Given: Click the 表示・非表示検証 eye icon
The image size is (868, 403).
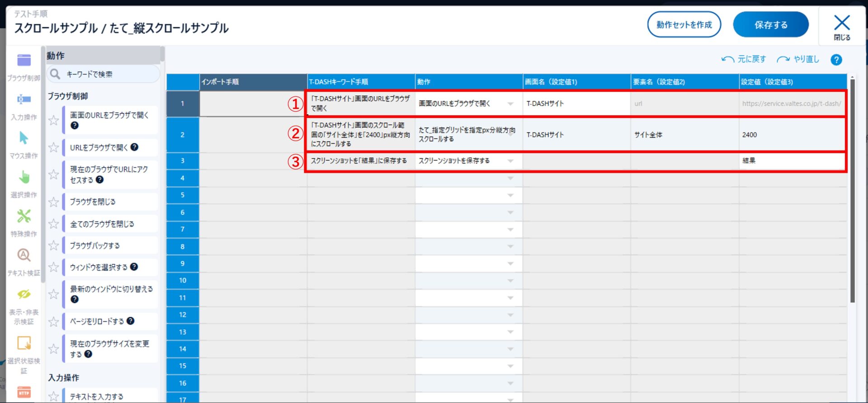Looking at the screenshot, I should point(24,295).
